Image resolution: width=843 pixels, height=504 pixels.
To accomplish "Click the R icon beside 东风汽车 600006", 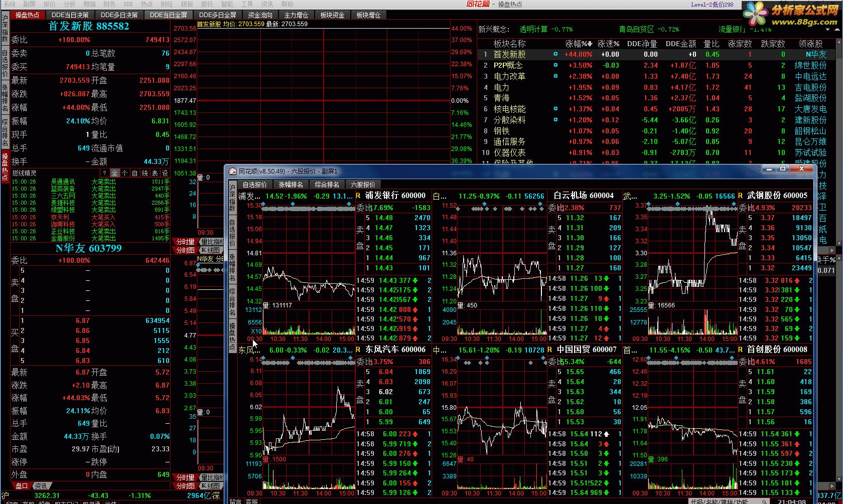I will [358, 350].
